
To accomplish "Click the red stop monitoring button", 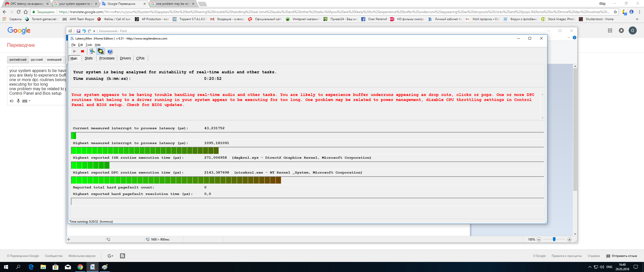I will pyautogui.click(x=83, y=51).
